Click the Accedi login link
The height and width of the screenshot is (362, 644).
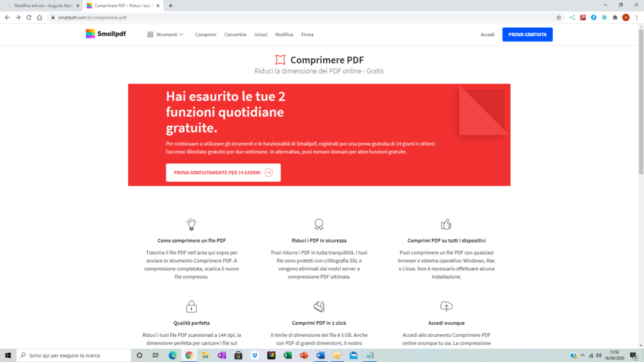click(x=487, y=35)
